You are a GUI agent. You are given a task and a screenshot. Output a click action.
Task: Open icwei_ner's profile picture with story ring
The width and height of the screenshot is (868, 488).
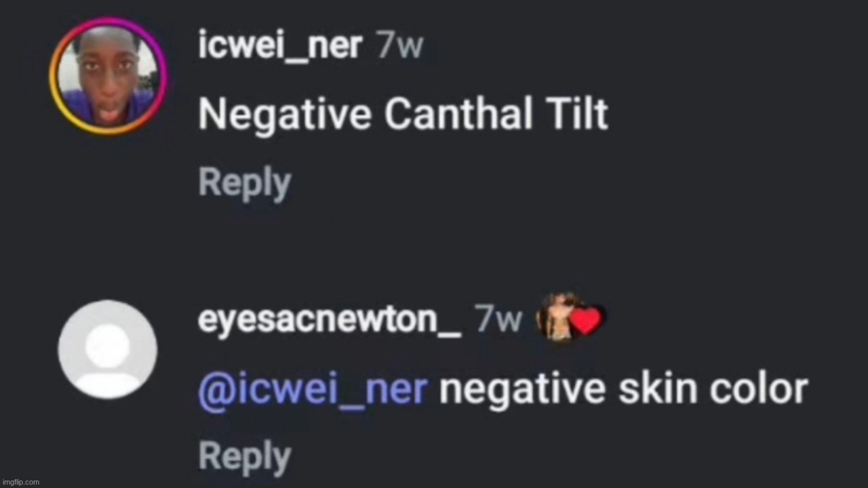pos(108,75)
